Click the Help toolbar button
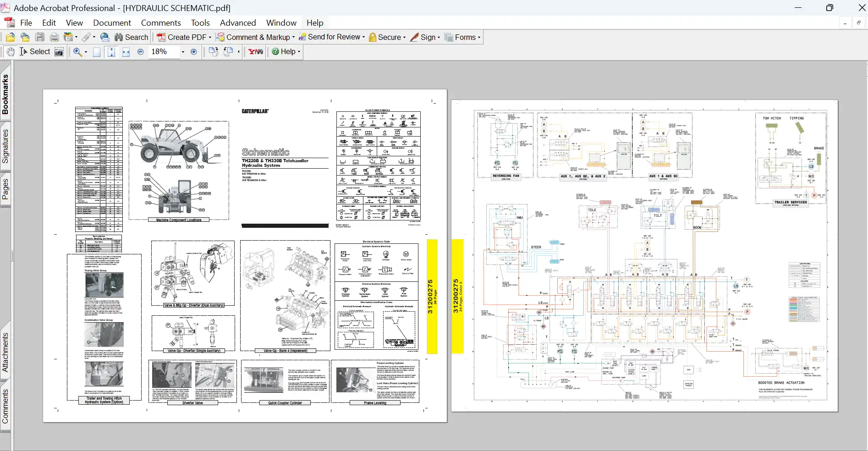The image size is (868, 451). tap(284, 52)
